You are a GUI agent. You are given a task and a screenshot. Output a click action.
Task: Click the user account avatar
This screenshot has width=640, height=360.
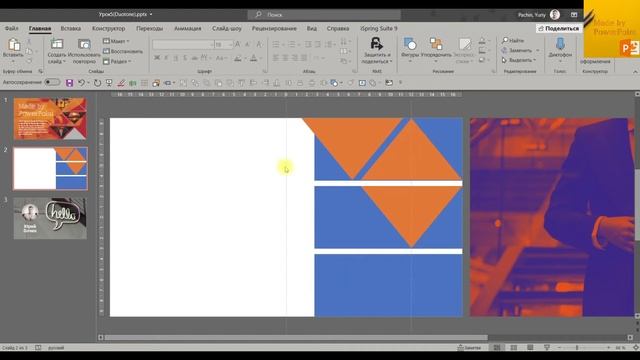pos(554,15)
